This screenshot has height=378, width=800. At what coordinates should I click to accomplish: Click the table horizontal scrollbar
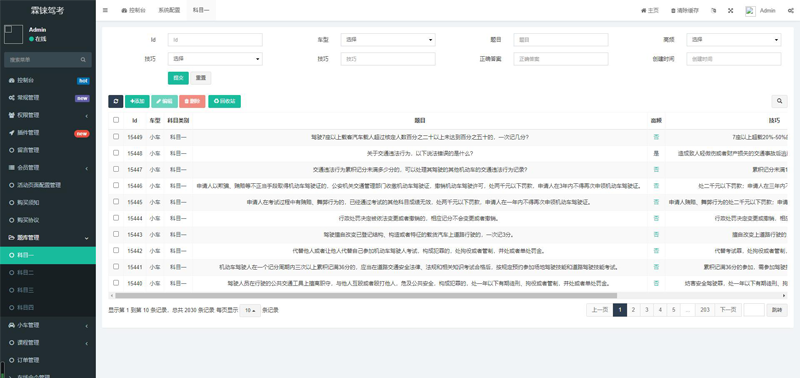point(365,295)
